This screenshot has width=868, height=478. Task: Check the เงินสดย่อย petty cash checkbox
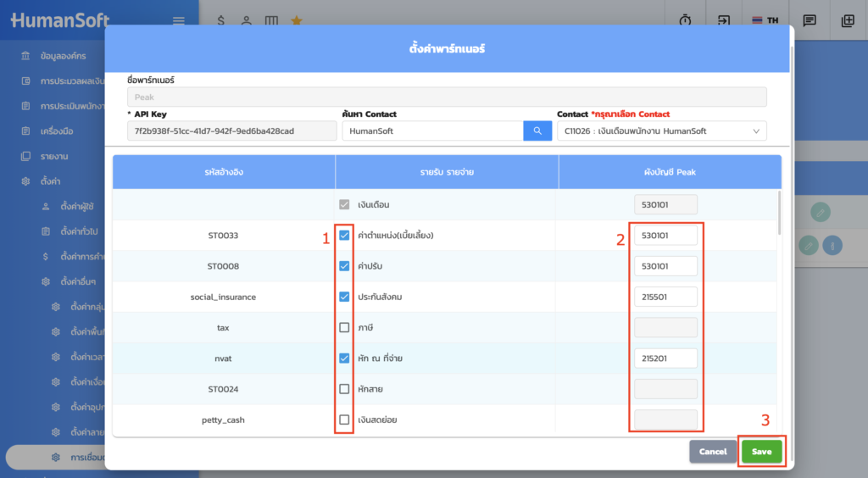click(x=344, y=420)
